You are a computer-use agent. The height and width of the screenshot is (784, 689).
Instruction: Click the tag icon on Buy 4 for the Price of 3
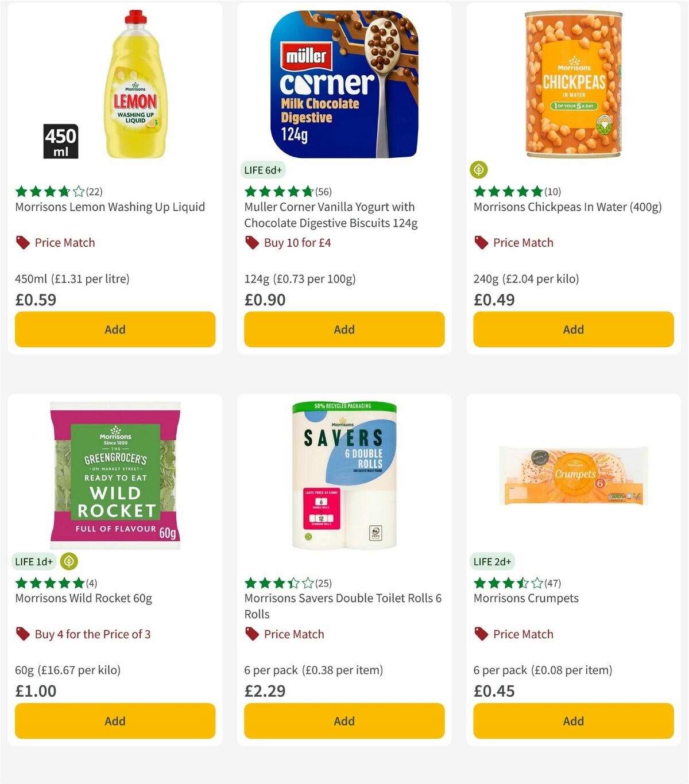(23, 634)
